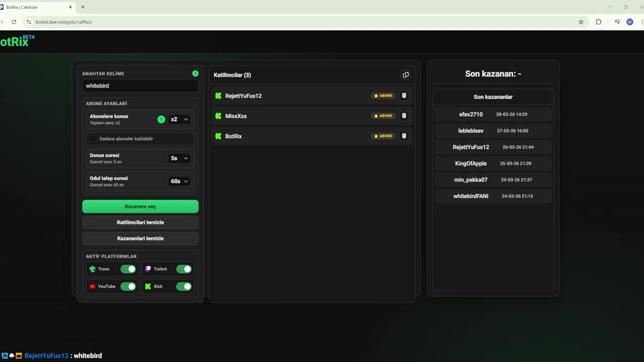Click the ABONE badge on MissXss row
The image size is (644, 362).
pos(383,116)
